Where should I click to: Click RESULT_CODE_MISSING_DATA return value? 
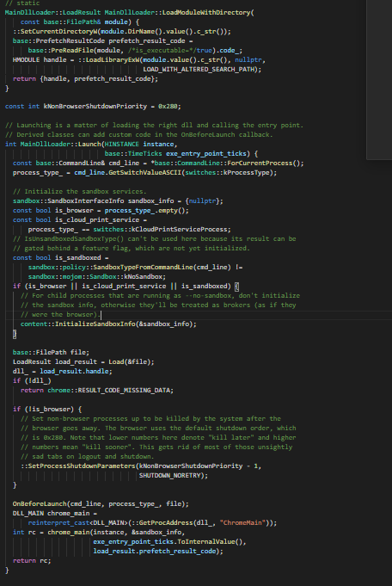coord(124,390)
